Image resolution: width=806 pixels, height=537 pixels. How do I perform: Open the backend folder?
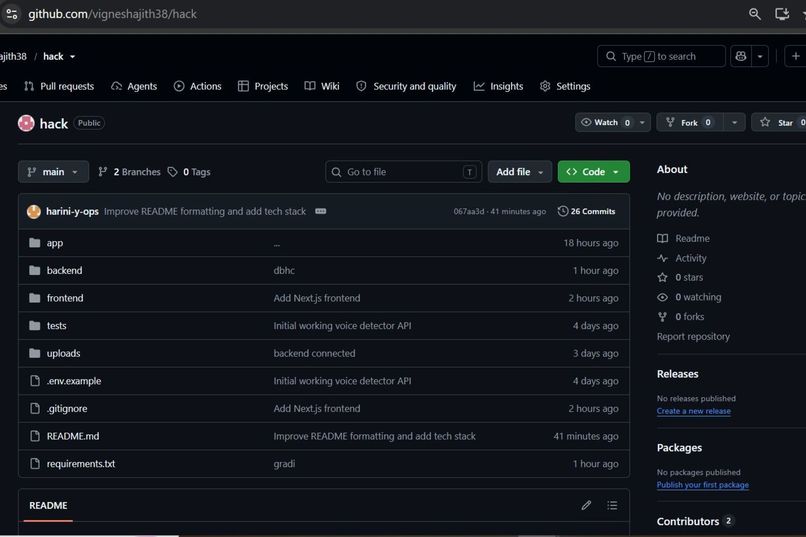click(x=64, y=270)
